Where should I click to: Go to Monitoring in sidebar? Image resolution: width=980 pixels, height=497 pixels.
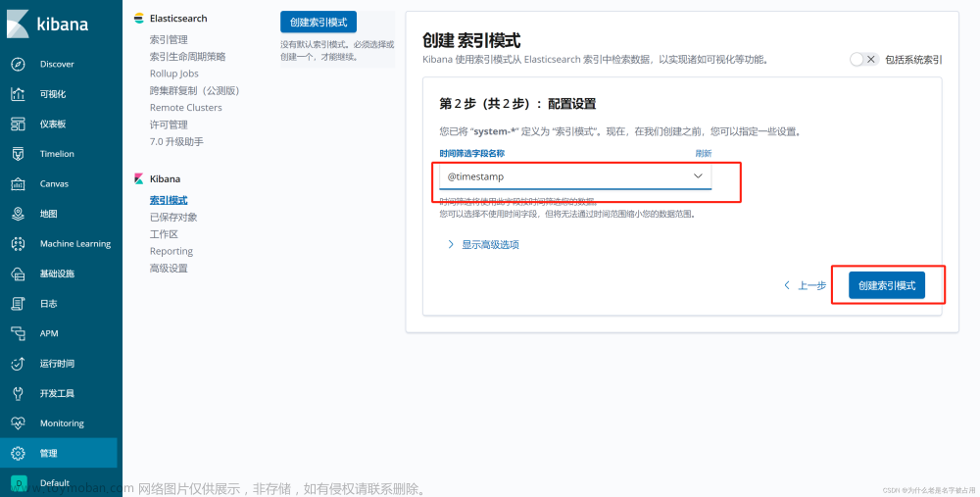coord(62,423)
